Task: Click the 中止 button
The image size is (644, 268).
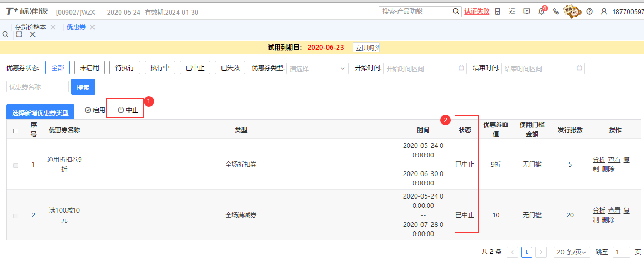Action: pos(128,110)
